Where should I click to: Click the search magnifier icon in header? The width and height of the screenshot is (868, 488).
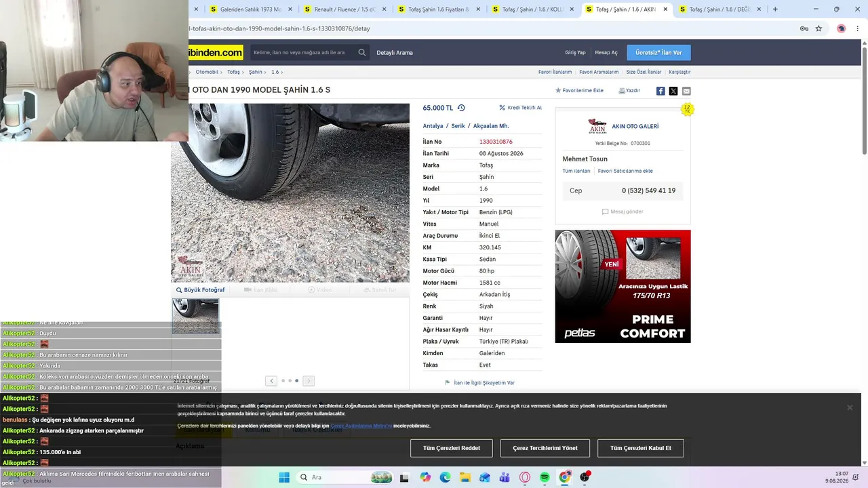(x=362, y=52)
